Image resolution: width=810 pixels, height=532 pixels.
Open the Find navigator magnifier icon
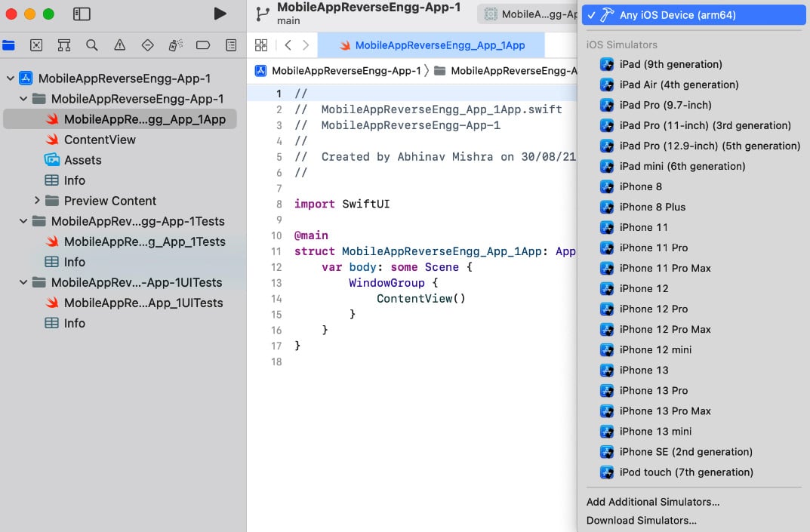click(92, 45)
